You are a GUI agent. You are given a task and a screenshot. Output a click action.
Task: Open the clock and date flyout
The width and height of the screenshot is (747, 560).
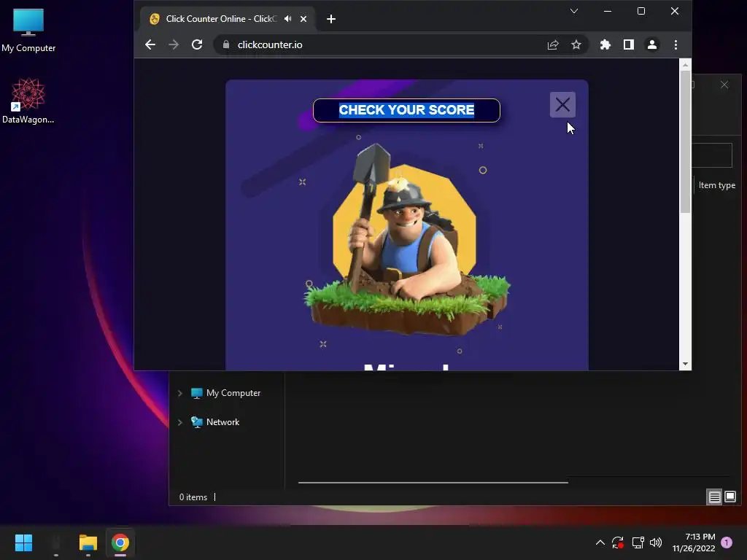click(x=694, y=542)
